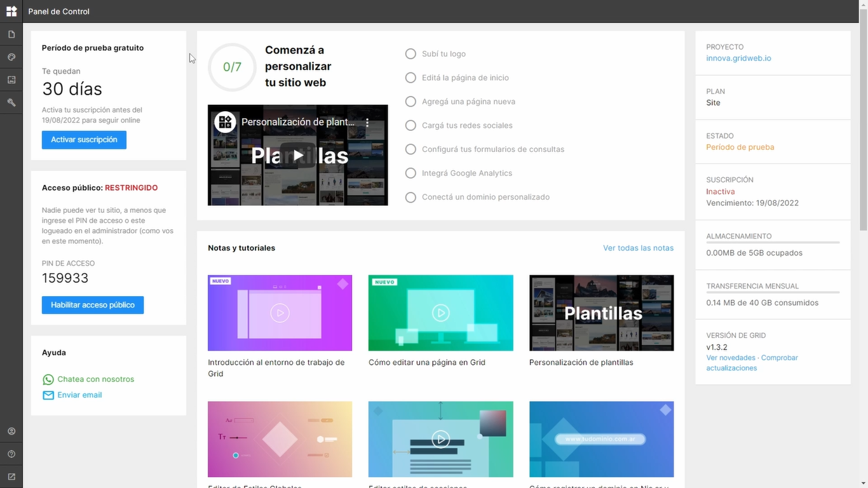Play the Personalización de plantillas YouTube video
The height and width of the screenshot is (488, 868).
point(298,155)
